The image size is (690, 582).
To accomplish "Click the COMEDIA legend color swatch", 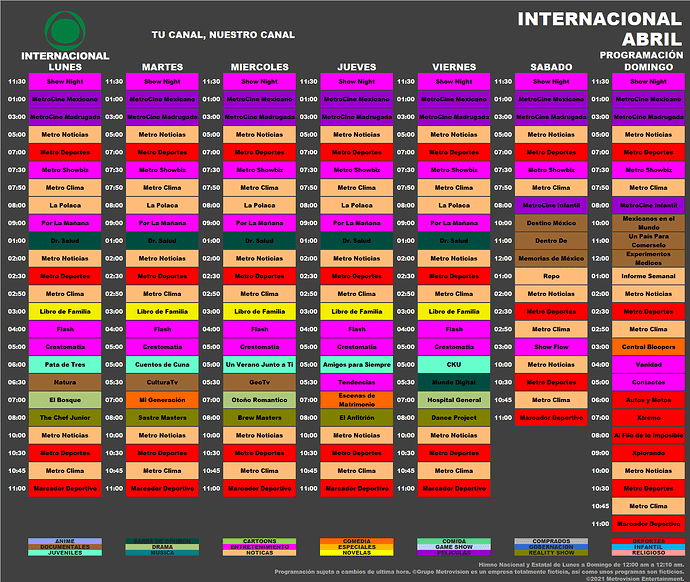I will 357,541.
